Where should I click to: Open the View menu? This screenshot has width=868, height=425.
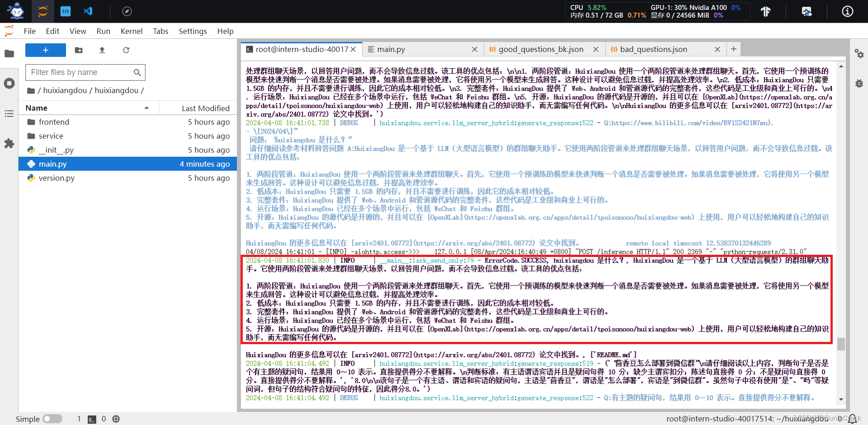click(x=78, y=31)
